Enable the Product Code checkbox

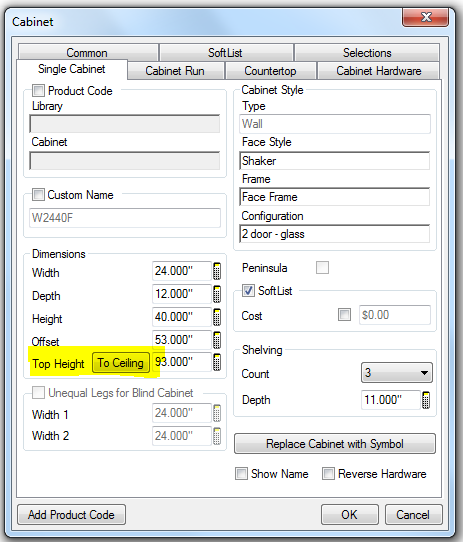[38, 91]
